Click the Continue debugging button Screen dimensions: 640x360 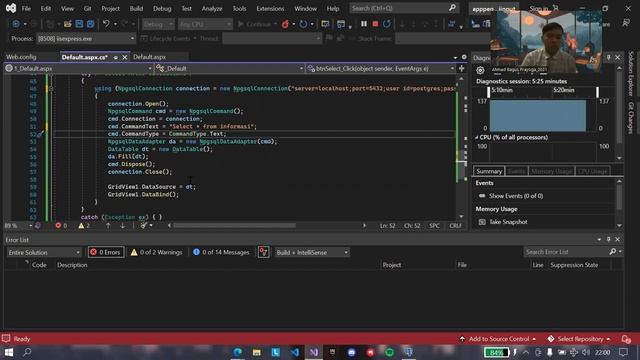click(254, 24)
